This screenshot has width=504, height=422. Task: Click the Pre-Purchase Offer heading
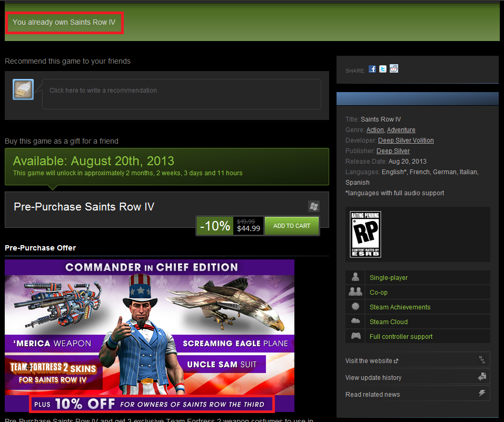tap(40, 248)
